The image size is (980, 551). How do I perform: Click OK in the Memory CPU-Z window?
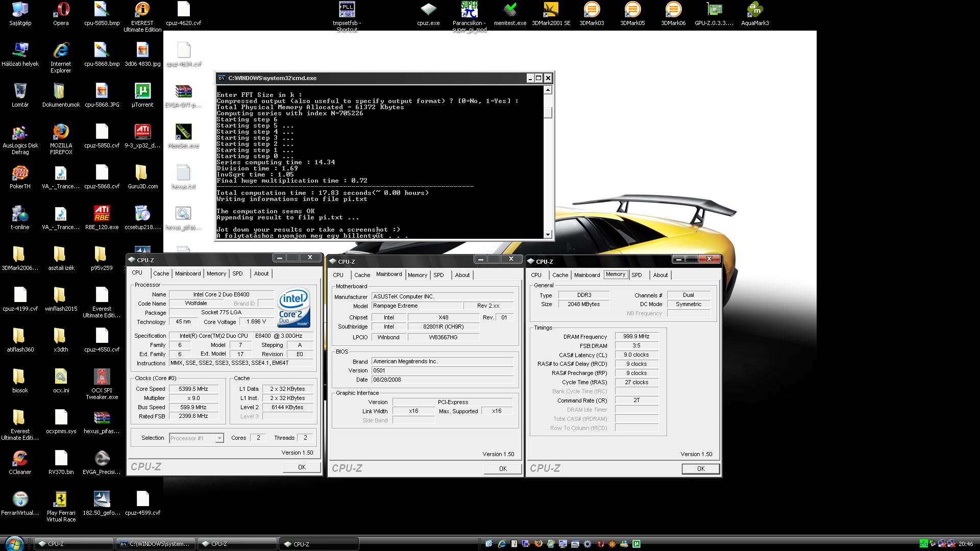coord(701,468)
